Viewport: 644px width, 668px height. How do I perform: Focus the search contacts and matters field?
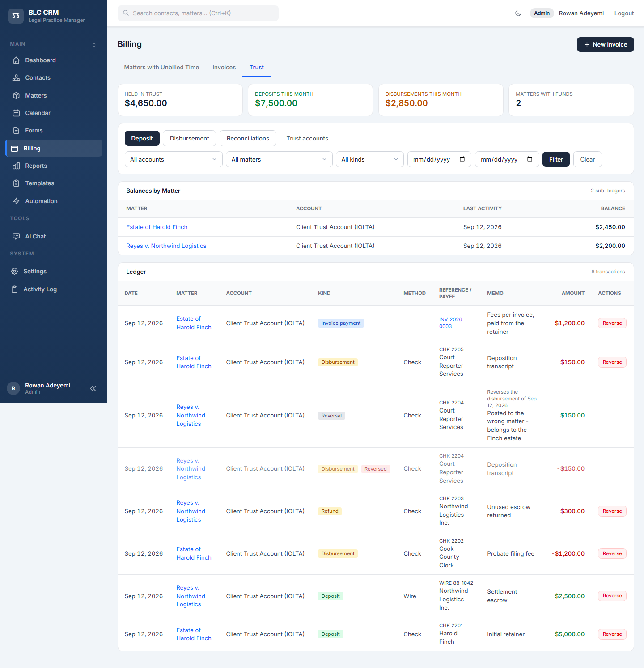198,13
